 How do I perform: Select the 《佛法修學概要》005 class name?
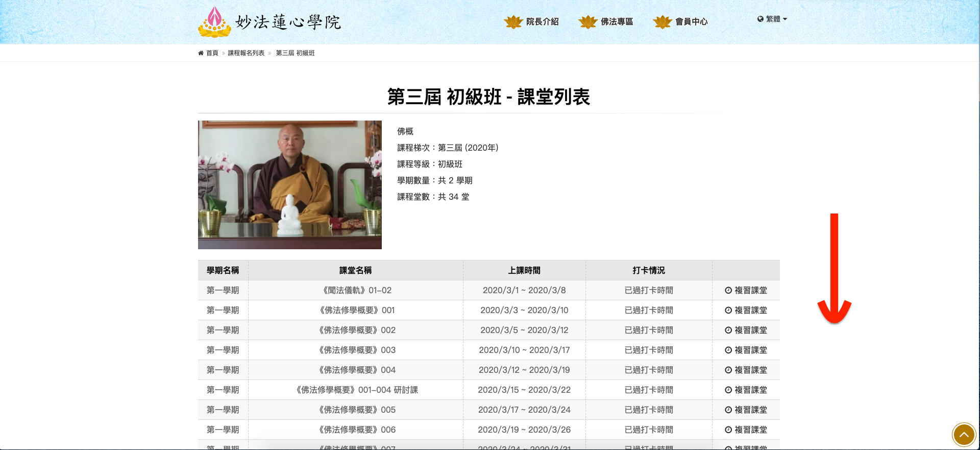356,410
